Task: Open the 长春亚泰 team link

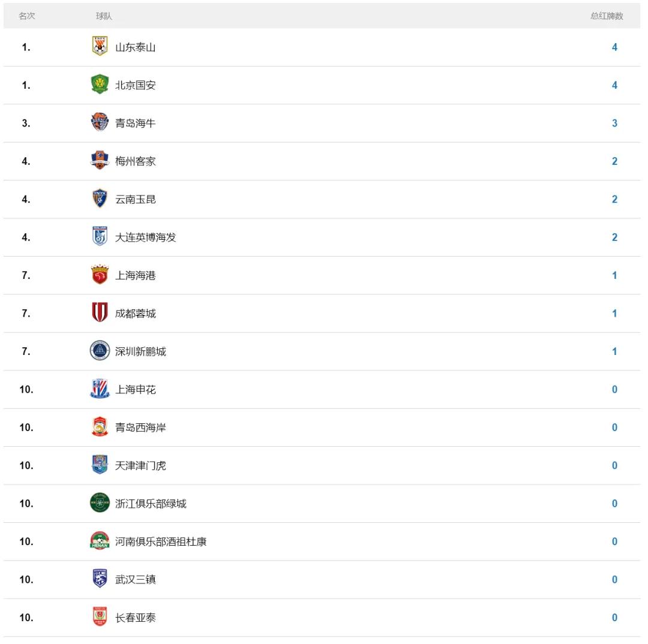Action: click(136, 618)
